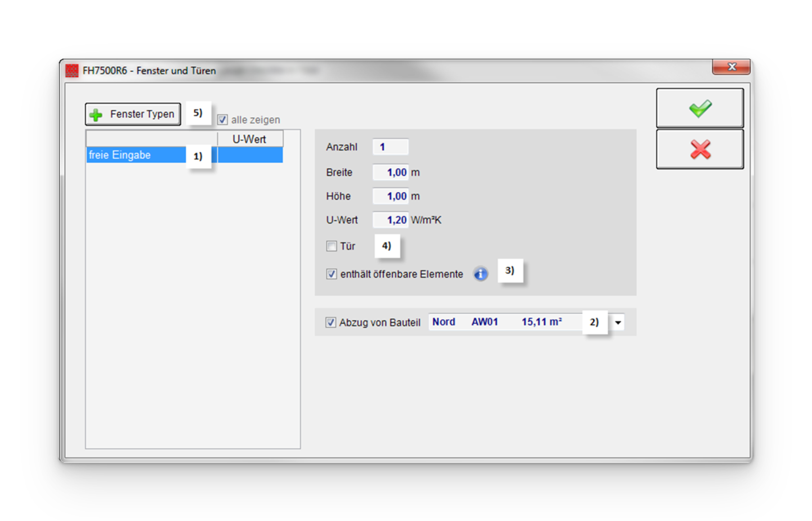Toggle the 'alle zeigen' checkbox
Screen dimensions: 812x521
click(x=222, y=120)
